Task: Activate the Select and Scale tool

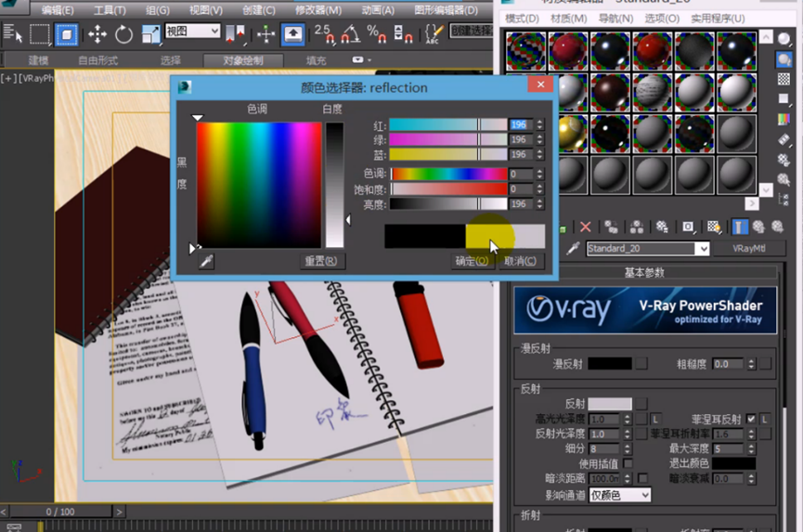Action: click(x=150, y=34)
